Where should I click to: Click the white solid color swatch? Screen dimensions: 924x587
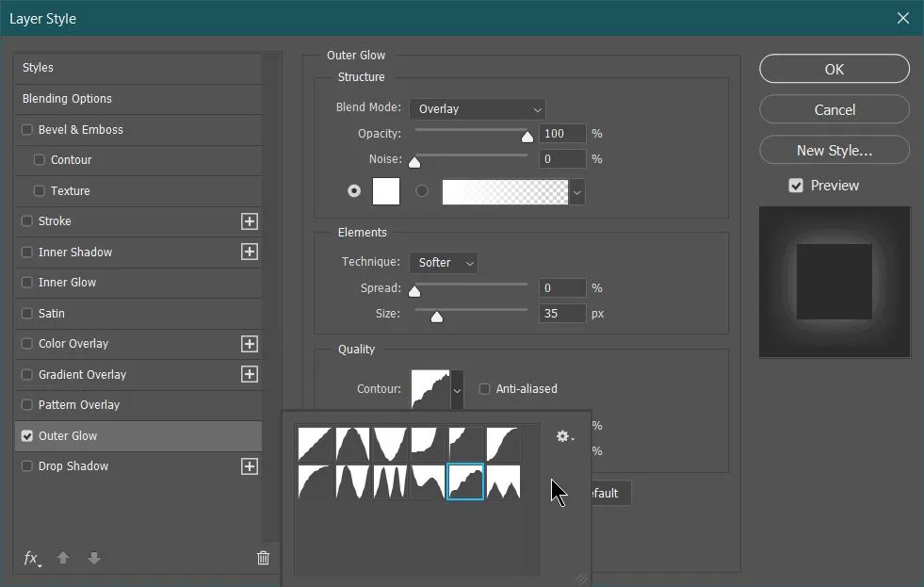386,191
